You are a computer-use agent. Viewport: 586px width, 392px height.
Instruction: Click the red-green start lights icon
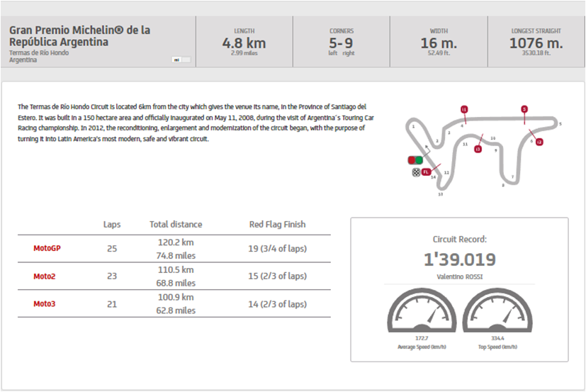tap(415, 160)
